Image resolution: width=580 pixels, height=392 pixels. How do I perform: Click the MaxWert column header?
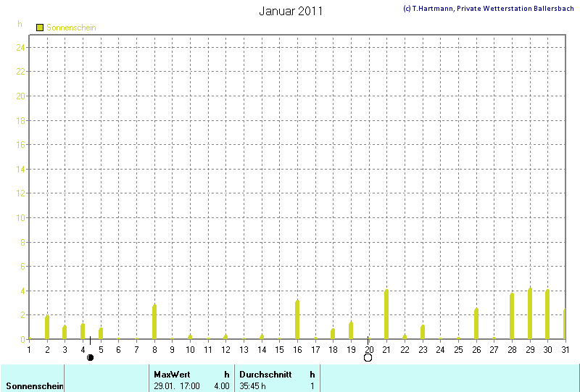pos(171,375)
